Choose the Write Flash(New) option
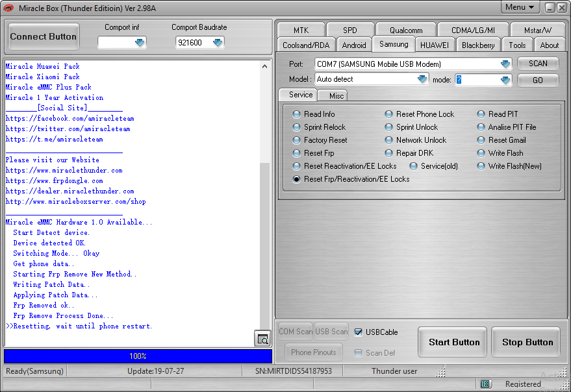Screen dimensions: 571x392 (481, 166)
